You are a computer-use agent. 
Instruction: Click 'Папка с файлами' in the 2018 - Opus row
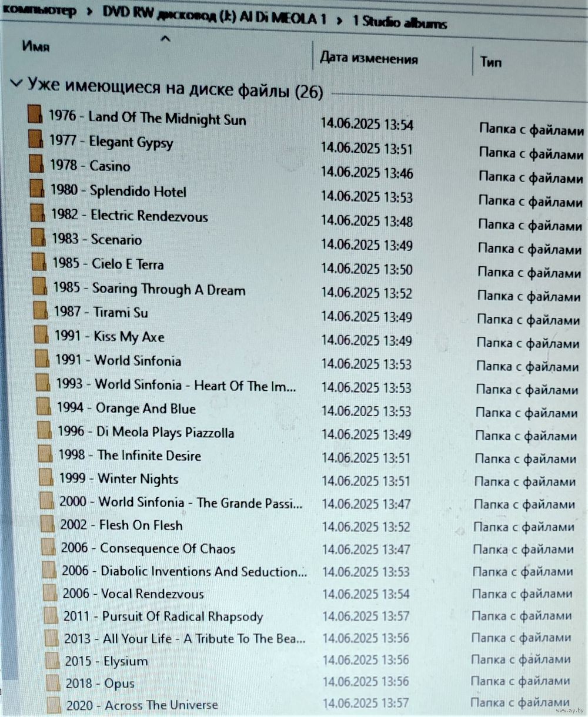(x=520, y=681)
